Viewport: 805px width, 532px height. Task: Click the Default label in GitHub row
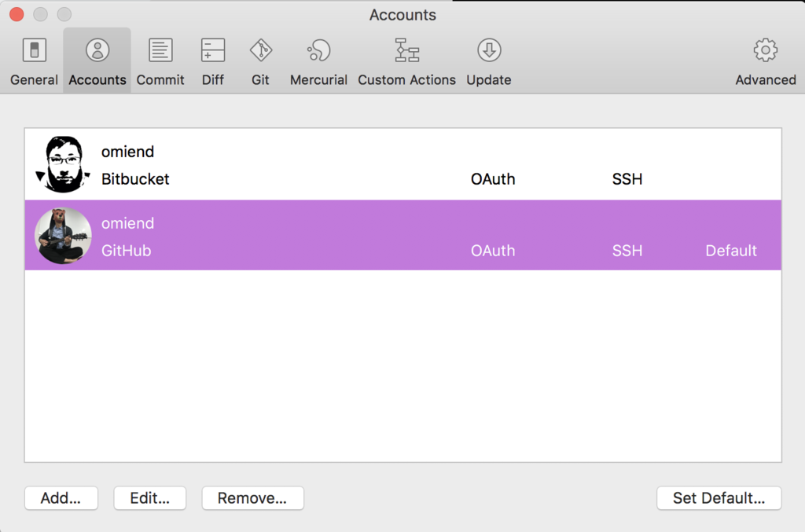pyautogui.click(x=731, y=251)
